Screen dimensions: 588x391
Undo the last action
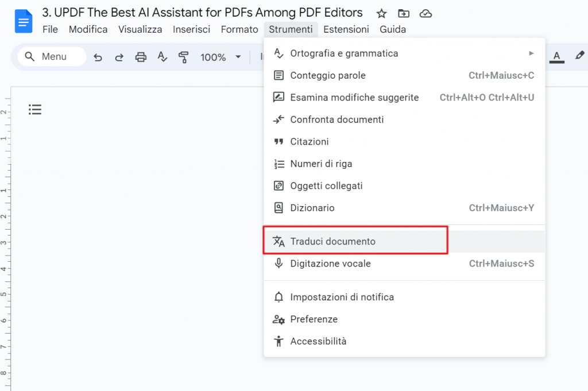(98, 57)
